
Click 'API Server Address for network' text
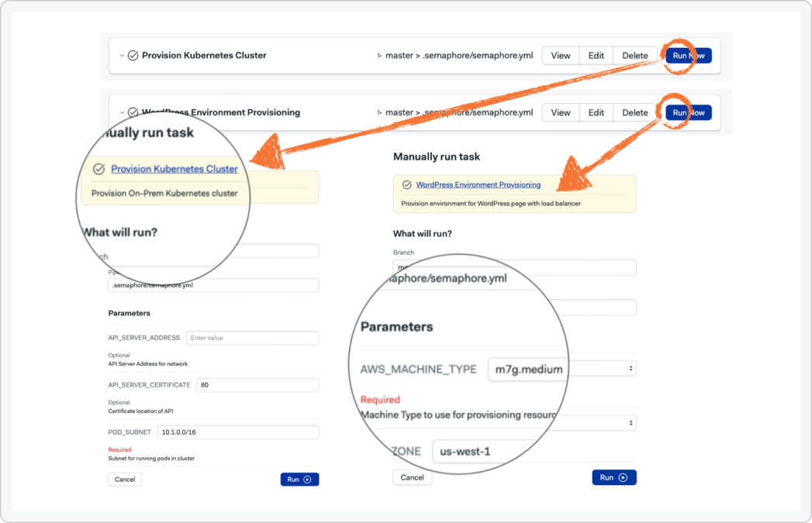148,364
